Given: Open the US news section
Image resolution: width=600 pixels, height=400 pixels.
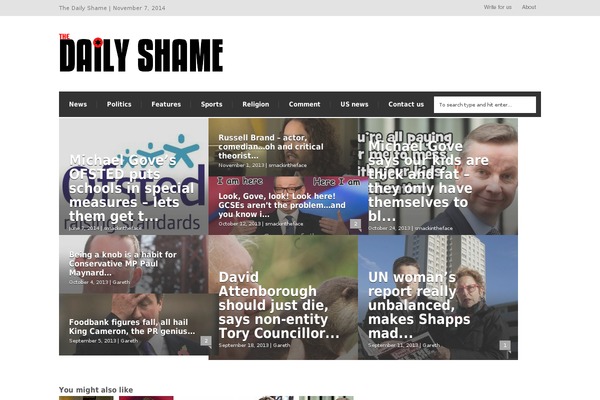Looking at the screenshot, I should (x=354, y=104).
